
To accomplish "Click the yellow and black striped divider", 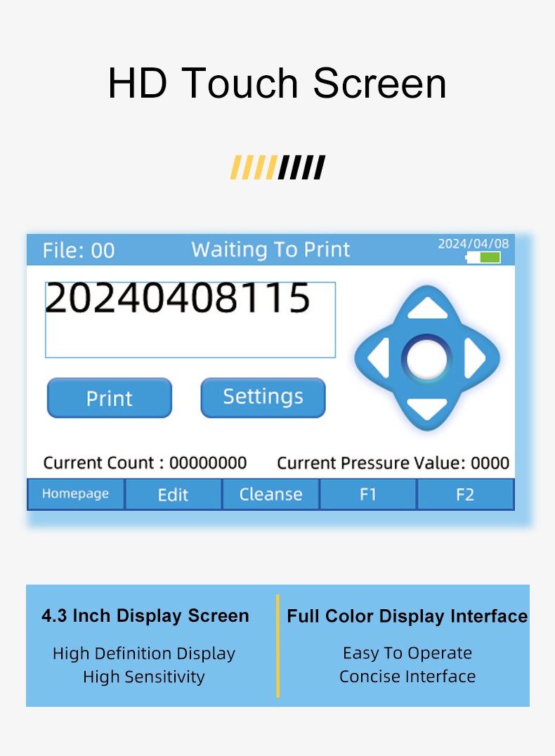I will coord(277,168).
